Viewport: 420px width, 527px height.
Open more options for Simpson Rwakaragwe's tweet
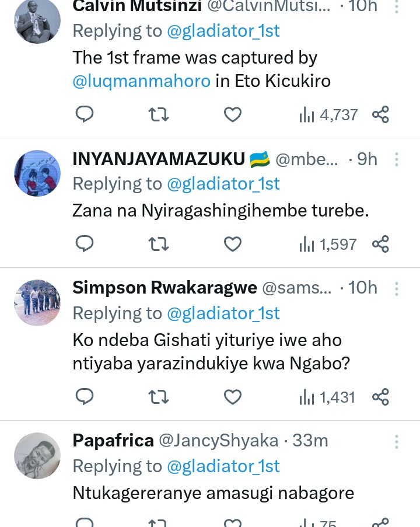(397, 288)
